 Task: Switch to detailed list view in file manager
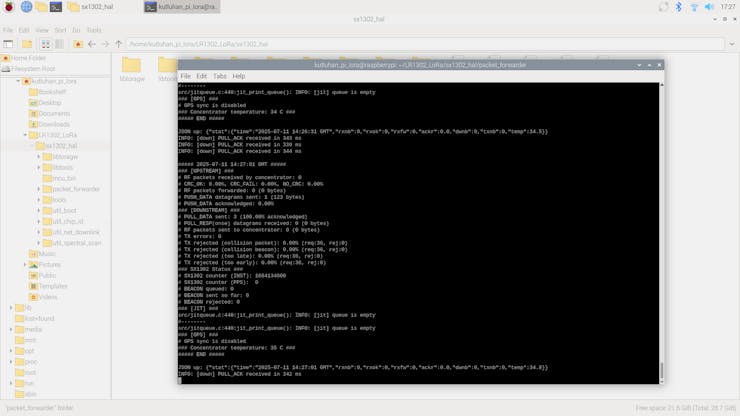click(59, 44)
